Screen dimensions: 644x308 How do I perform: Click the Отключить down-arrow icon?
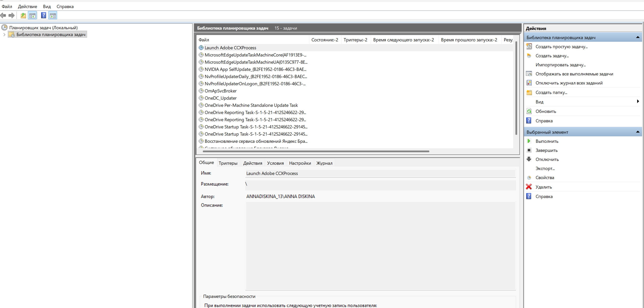529,159
